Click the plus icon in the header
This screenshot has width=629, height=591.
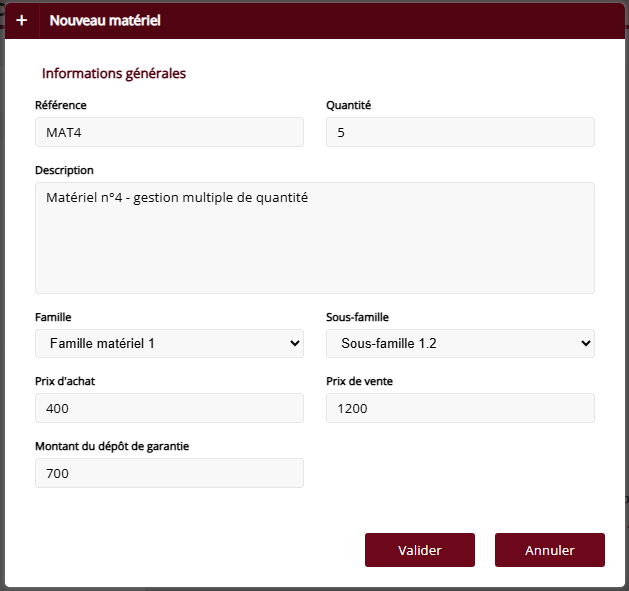coord(22,20)
